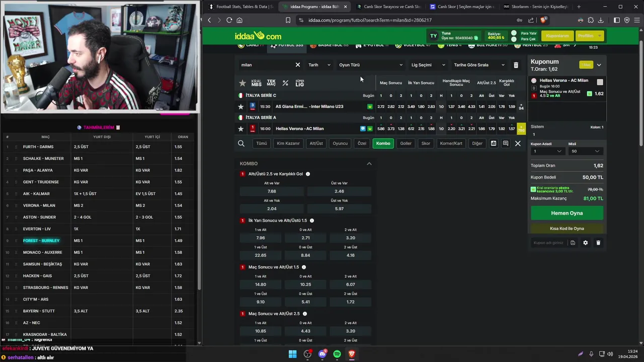Click odds 5.86 for Hellas Verona home win

[381, 129]
